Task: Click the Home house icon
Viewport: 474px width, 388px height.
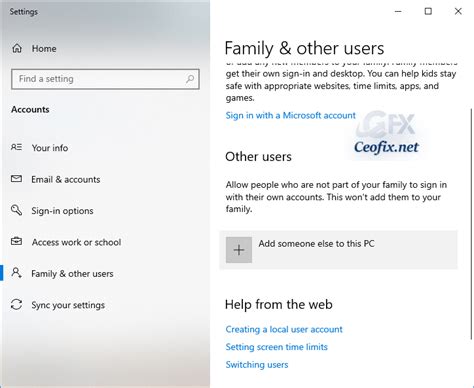Action: (17, 48)
